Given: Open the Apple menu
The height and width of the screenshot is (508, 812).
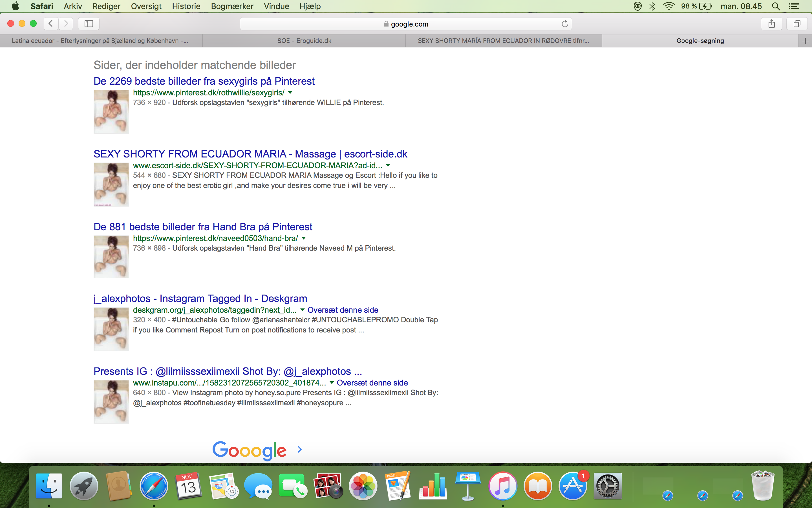Looking at the screenshot, I should tap(16, 6).
